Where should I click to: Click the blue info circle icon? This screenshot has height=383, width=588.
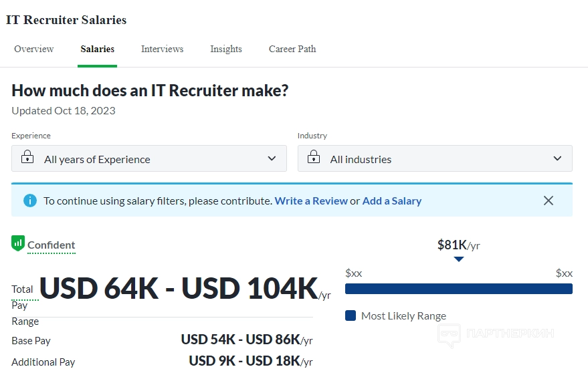(29, 201)
